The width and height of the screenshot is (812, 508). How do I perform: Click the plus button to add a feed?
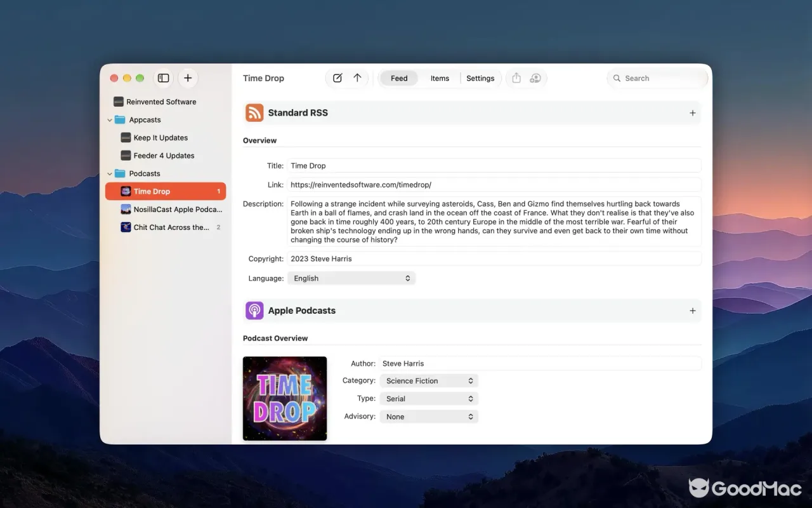(188, 78)
